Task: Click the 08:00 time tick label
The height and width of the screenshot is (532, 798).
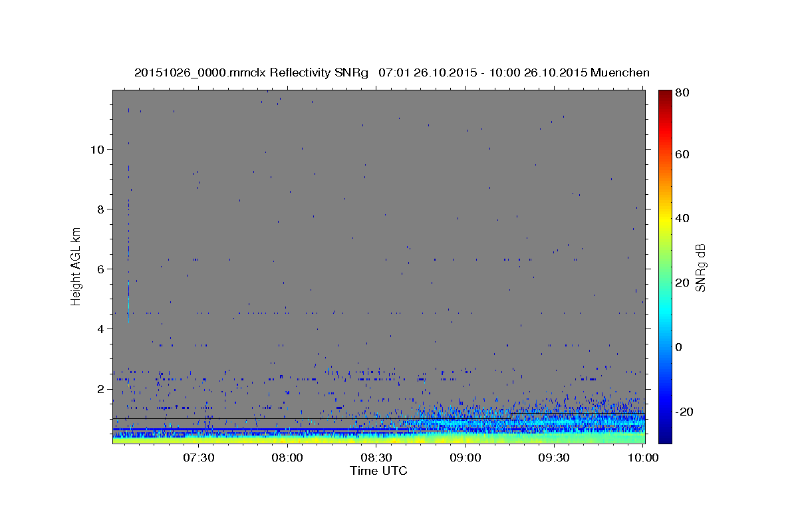Action: [288, 458]
